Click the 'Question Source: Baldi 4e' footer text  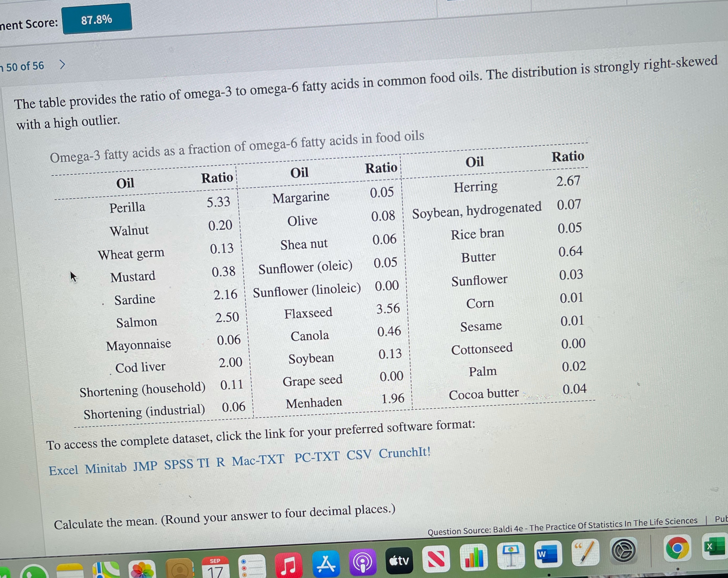coord(562,527)
